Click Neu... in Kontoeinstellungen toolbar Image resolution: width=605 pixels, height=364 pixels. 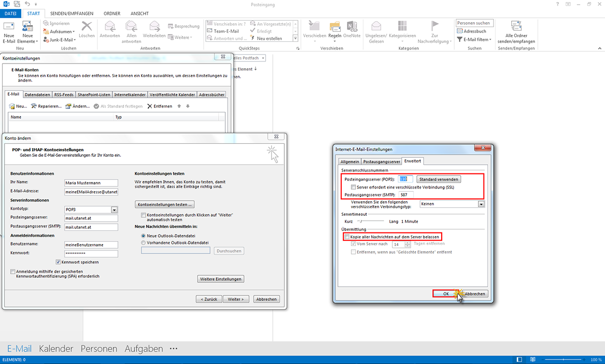coord(18,106)
